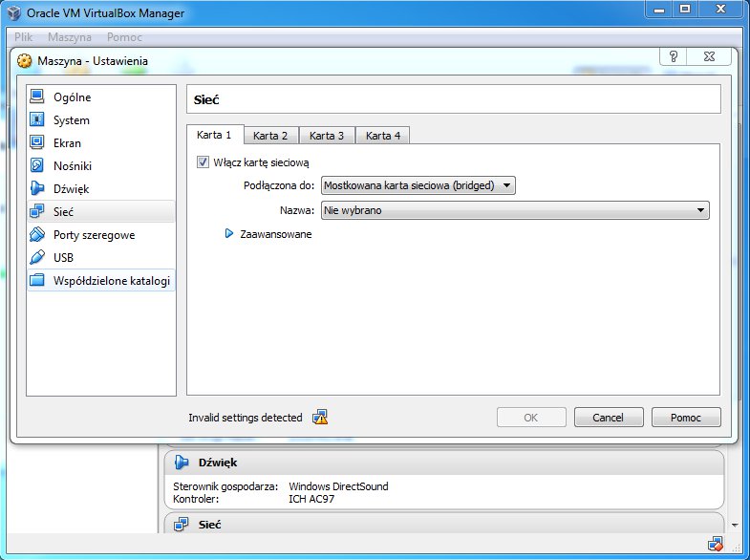Click the VirtualBox cube icon in title bar

(x=14, y=13)
